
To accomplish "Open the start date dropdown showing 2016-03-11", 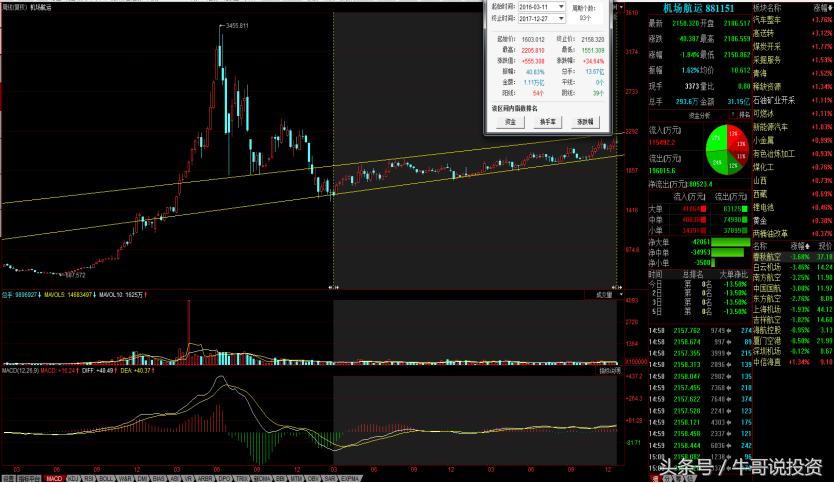I will (561, 7).
